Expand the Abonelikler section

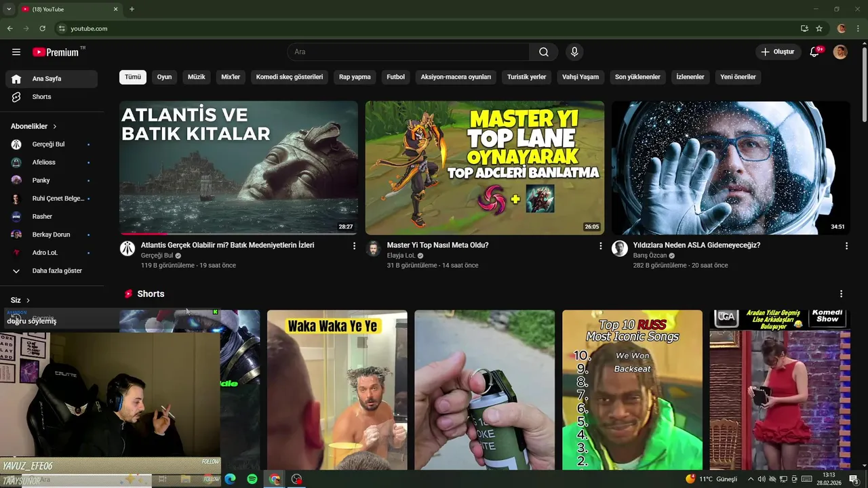[x=34, y=126]
